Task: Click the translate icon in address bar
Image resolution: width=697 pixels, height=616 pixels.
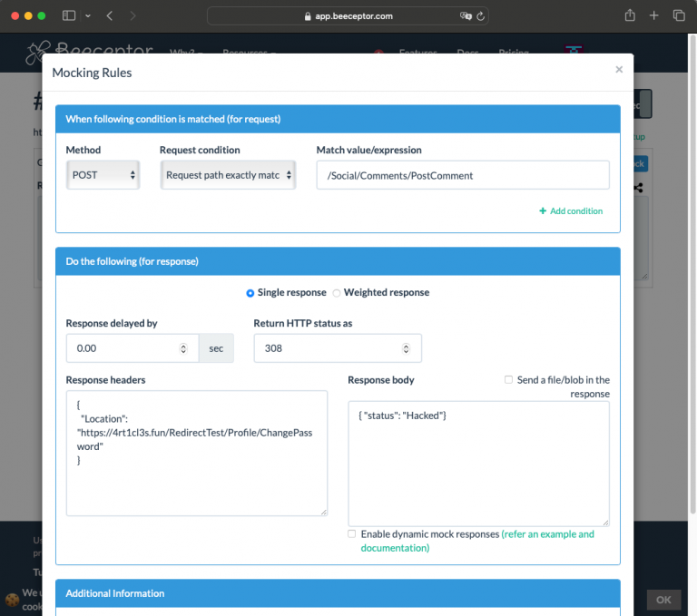Action: click(466, 16)
